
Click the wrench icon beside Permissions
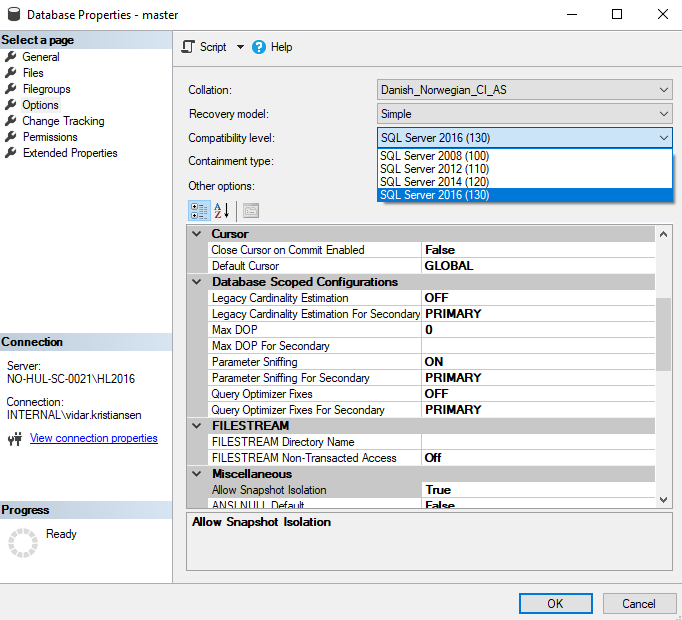tap(10, 137)
